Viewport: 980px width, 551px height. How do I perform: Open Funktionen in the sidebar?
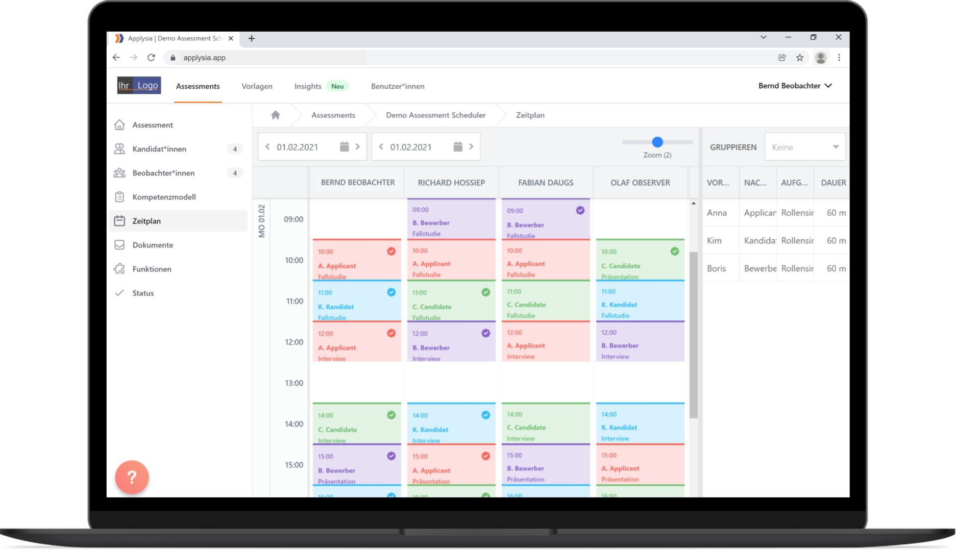coord(178,269)
